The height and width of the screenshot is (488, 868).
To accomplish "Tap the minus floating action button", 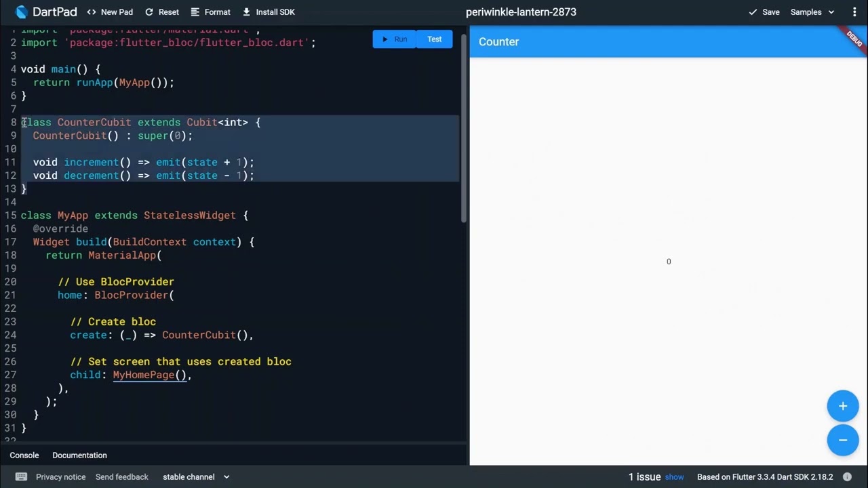I will (843, 440).
